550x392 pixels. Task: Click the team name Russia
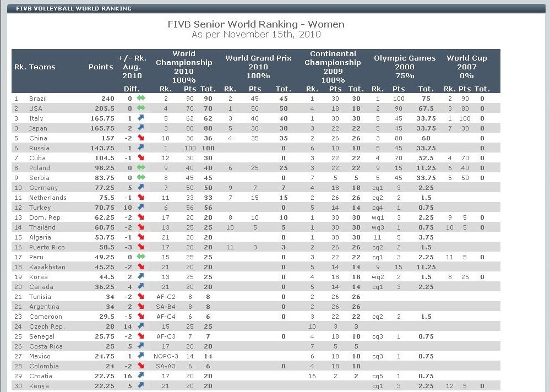coord(39,148)
